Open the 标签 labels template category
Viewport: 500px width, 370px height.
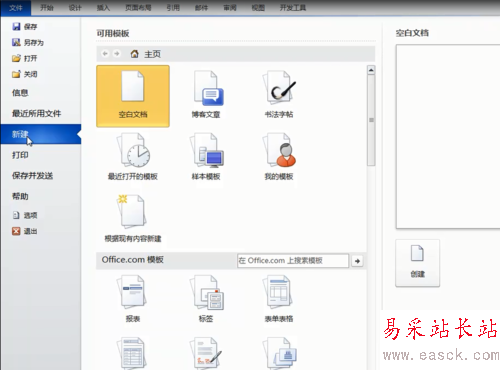(x=206, y=298)
